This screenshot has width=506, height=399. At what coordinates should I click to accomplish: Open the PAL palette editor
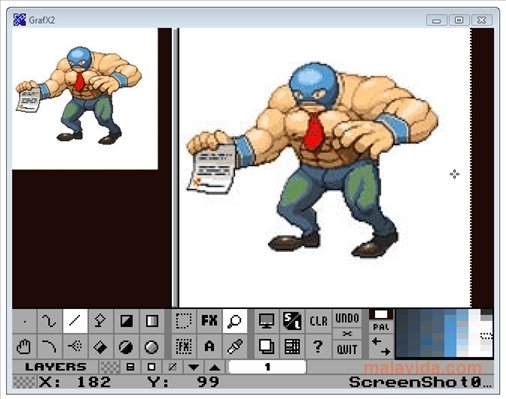(x=381, y=328)
